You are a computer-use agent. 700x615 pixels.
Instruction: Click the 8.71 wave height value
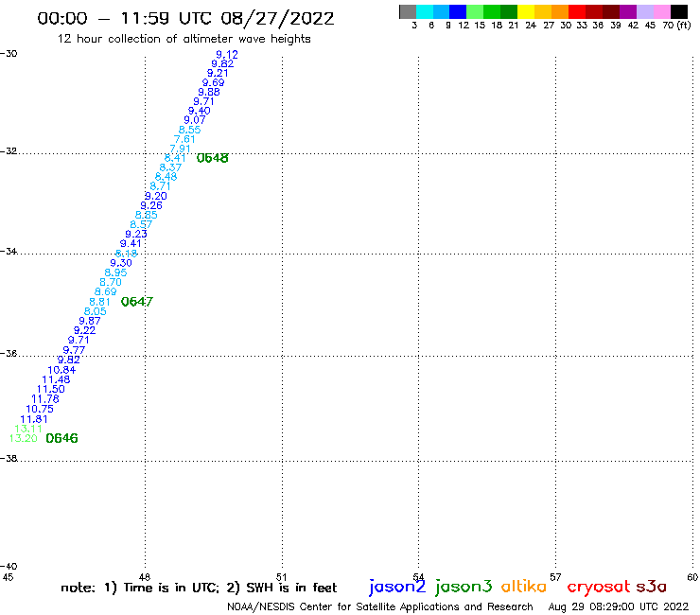click(160, 186)
